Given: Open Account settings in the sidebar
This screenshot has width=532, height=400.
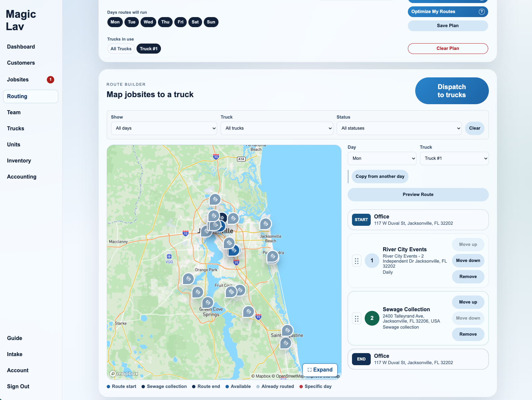Looking at the screenshot, I should (18, 371).
